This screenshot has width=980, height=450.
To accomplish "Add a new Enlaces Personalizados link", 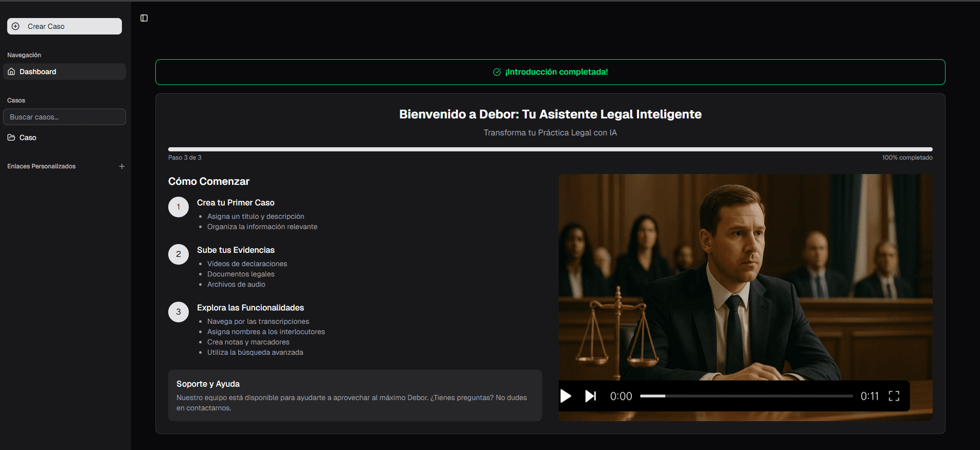I will tap(122, 166).
